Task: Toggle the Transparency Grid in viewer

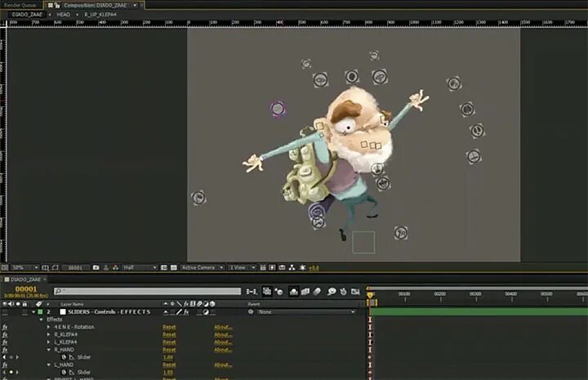Action: point(174,267)
